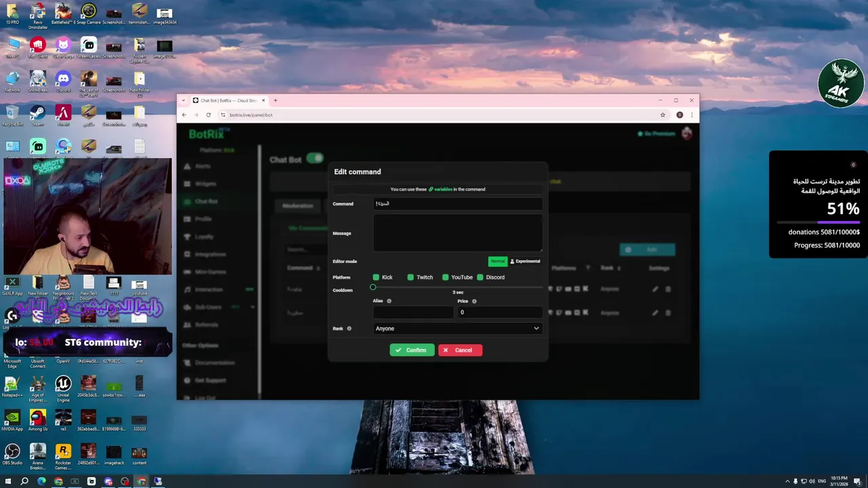868x488 pixels.
Task: Select the FiveM desktop icon
Action: coord(63,116)
